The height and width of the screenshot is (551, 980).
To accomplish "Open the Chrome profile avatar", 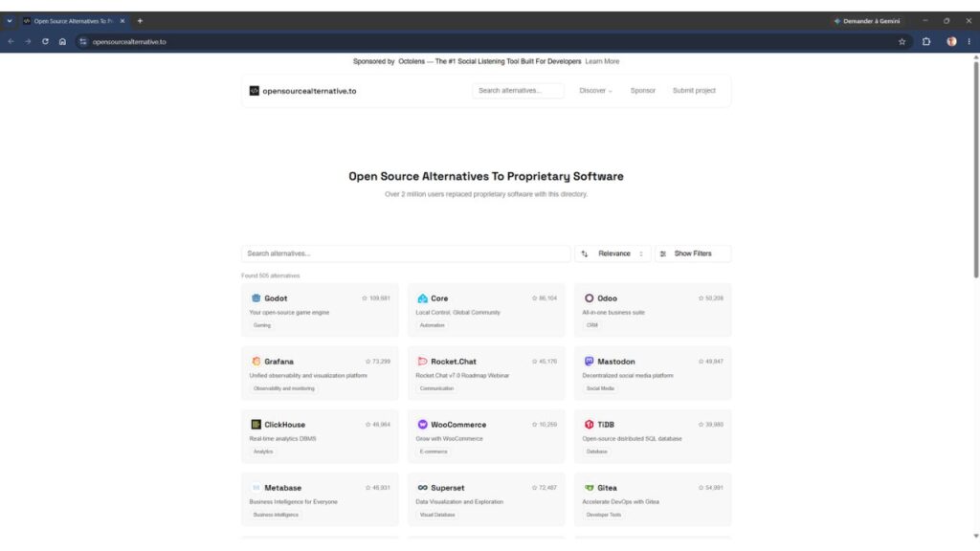I will (951, 42).
